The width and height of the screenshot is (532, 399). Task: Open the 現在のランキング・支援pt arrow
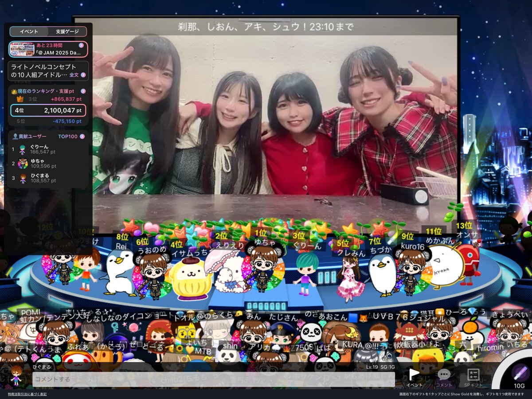pos(83,91)
